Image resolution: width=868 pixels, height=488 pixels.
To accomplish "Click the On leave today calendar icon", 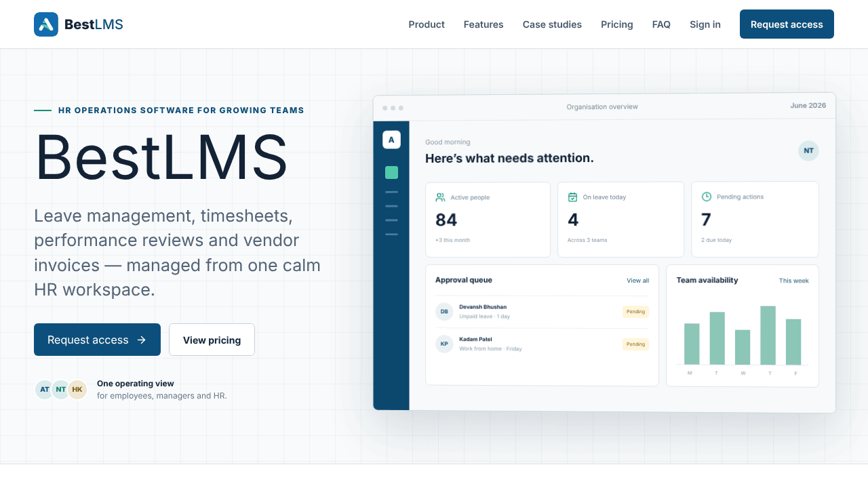I will click(572, 197).
